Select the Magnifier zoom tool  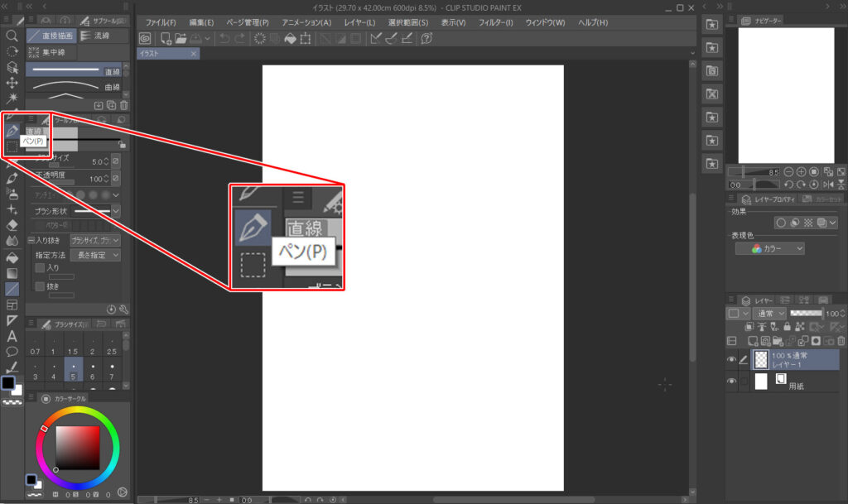pyautogui.click(x=12, y=36)
